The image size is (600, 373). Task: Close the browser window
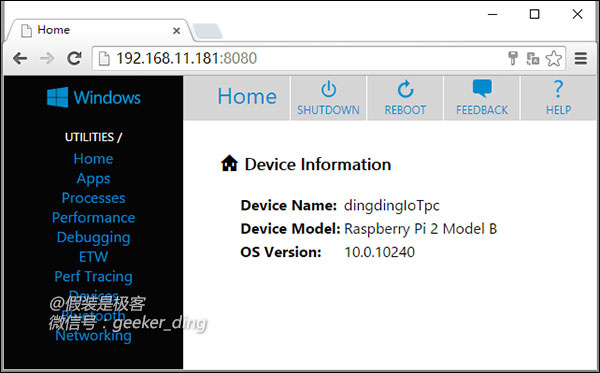[577, 14]
